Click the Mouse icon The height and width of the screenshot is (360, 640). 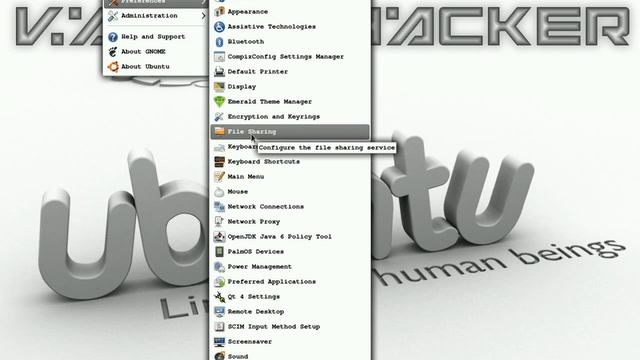219,191
